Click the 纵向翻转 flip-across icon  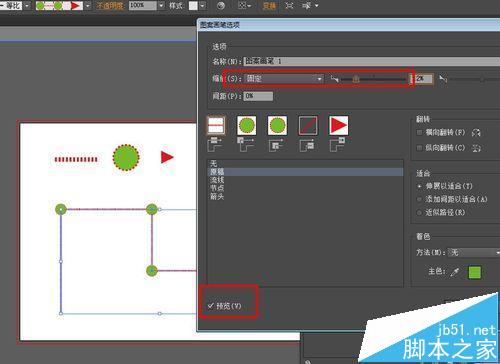(x=476, y=148)
